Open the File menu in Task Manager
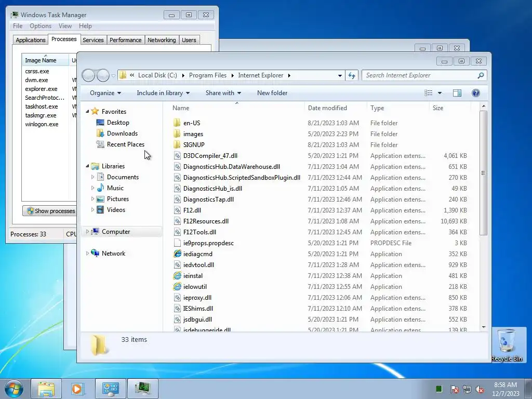532x399 pixels. coord(18,26)
